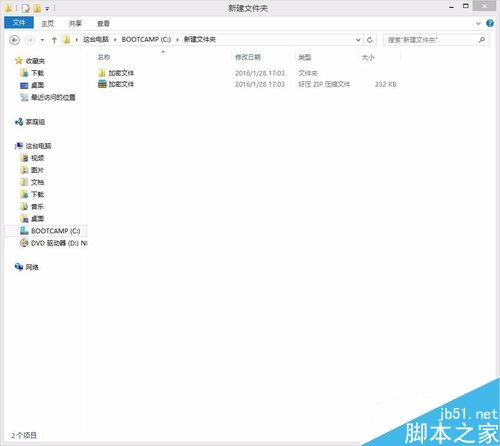
Task: Click the 232 KB size cell
Action: point(385,84)
